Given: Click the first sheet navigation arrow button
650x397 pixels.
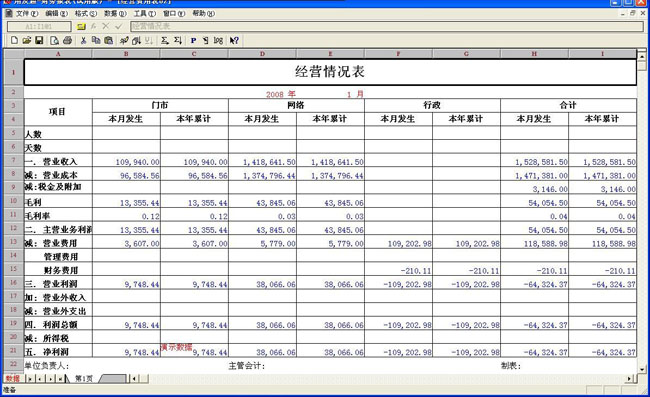Looking at the screenshot, I should coord(30,378).
